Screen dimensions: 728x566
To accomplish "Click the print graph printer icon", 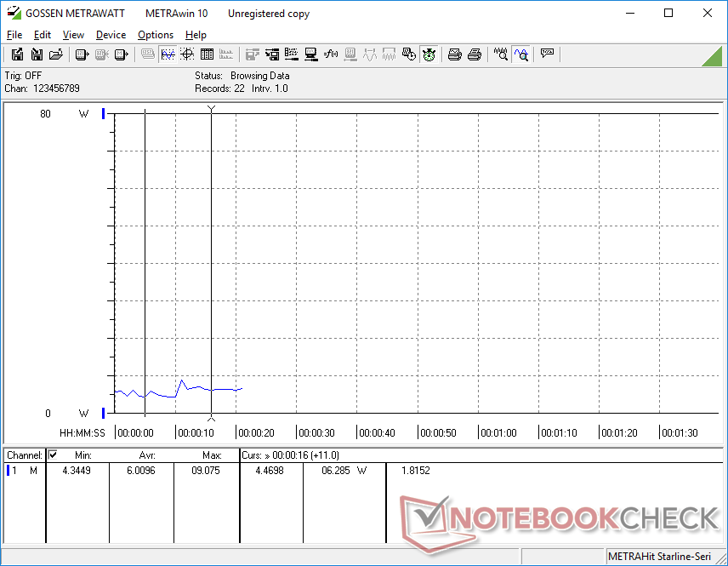I will tap(454, 54).
